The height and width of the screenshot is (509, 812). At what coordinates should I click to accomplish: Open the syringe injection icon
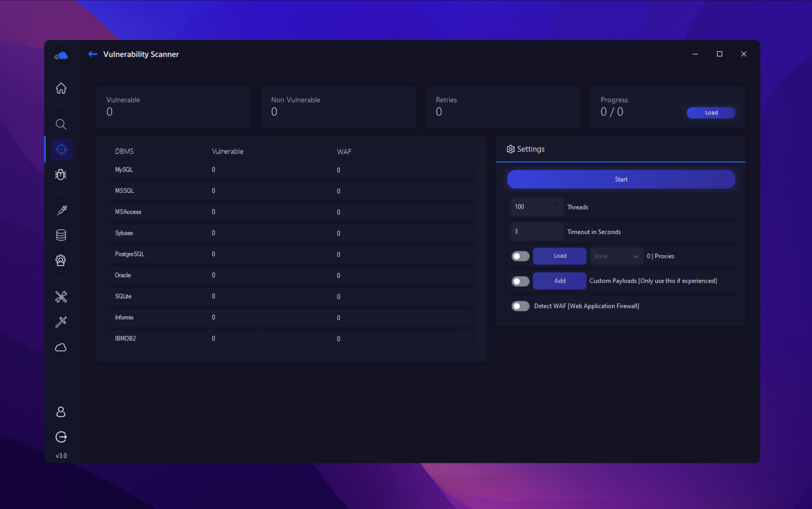(x=62, y=210)
